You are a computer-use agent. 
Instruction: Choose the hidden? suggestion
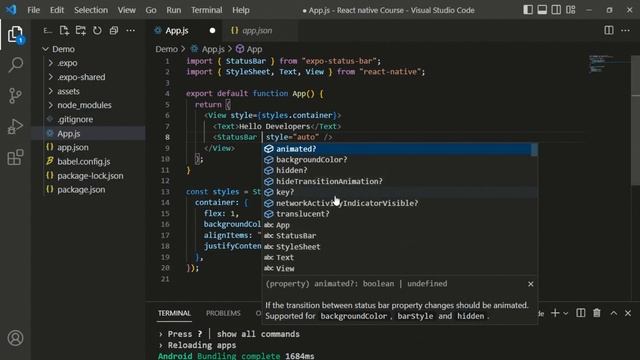397,171
